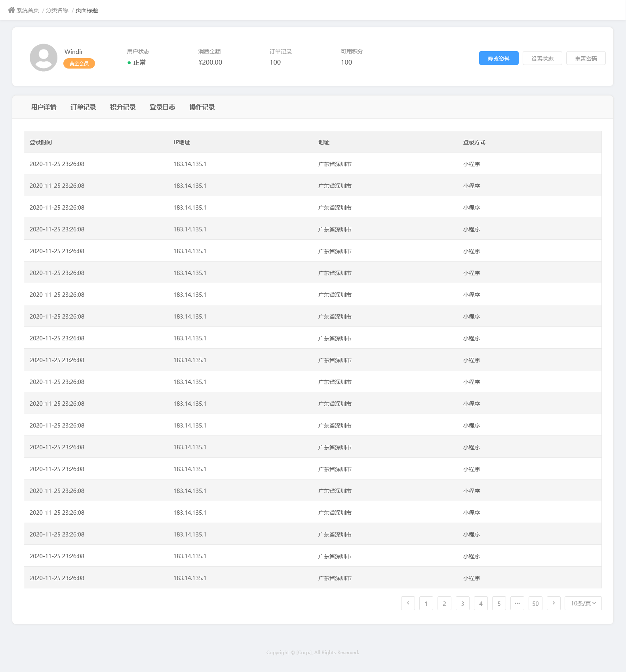Go to page 5
Viewport: 626px width, 672px height.
point(499,603)
